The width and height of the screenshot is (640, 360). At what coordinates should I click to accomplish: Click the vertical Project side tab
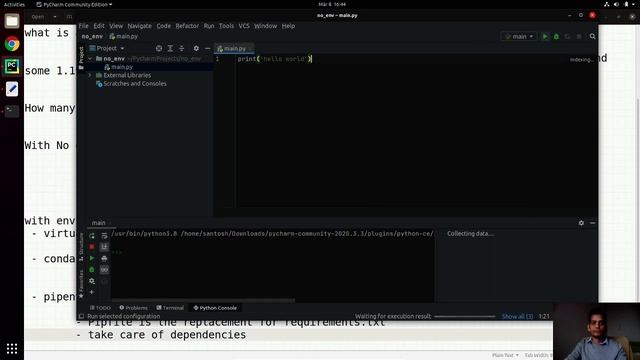81,58
